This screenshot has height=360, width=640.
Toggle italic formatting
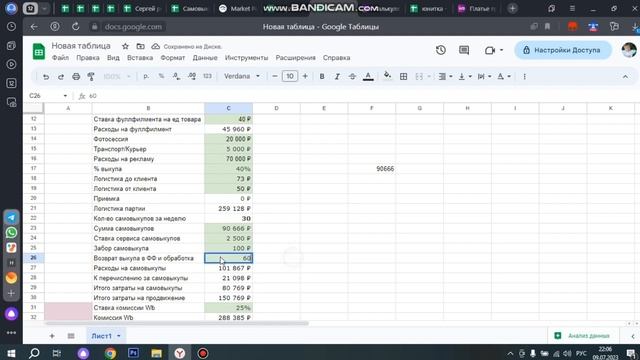coord(337,76)
